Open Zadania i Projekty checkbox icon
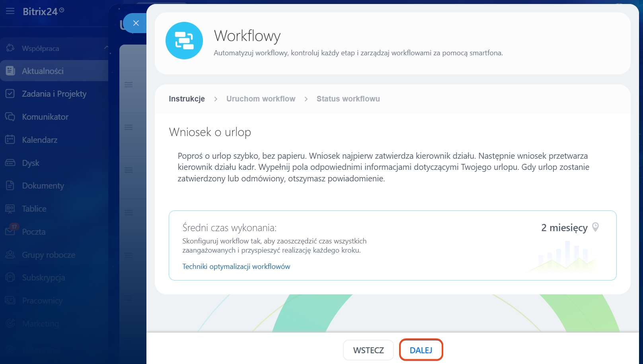Viewport: 643px width, 364px height. pyautogui.click(x=10, y=93)
